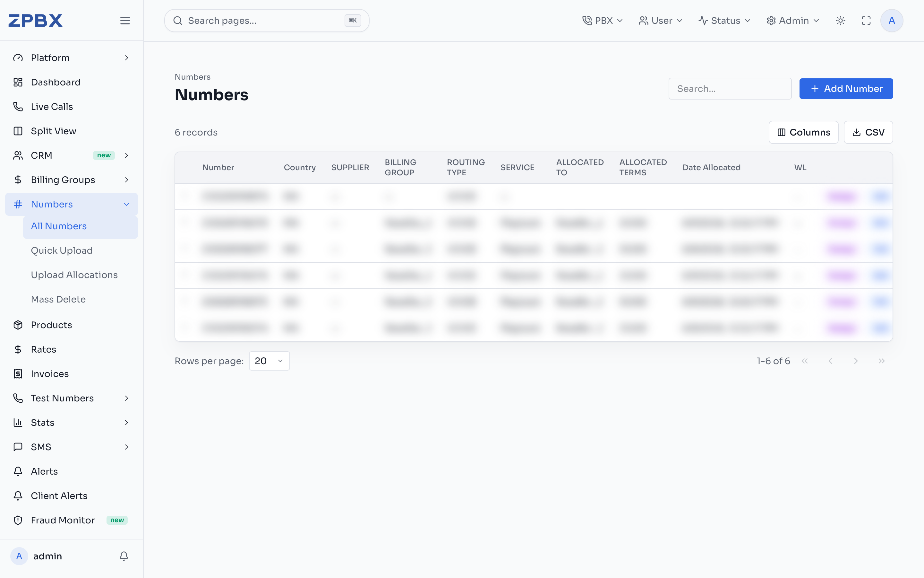Sort by Number column header
The image size is (924, 578).
[218, 167]
